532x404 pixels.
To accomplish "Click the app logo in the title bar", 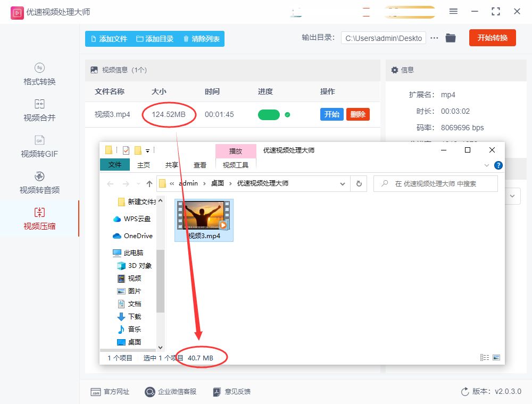I will tap(17, 13).
